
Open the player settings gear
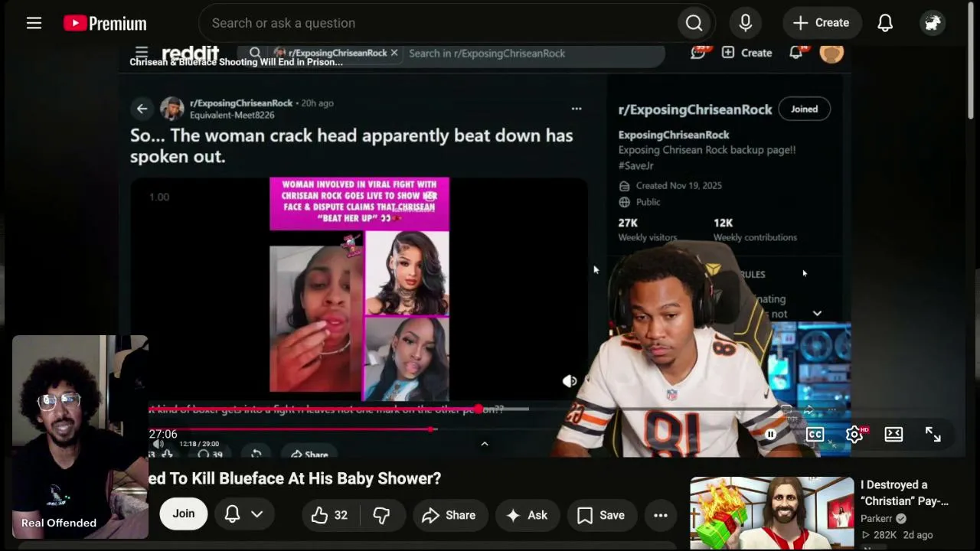click(854, 435)
